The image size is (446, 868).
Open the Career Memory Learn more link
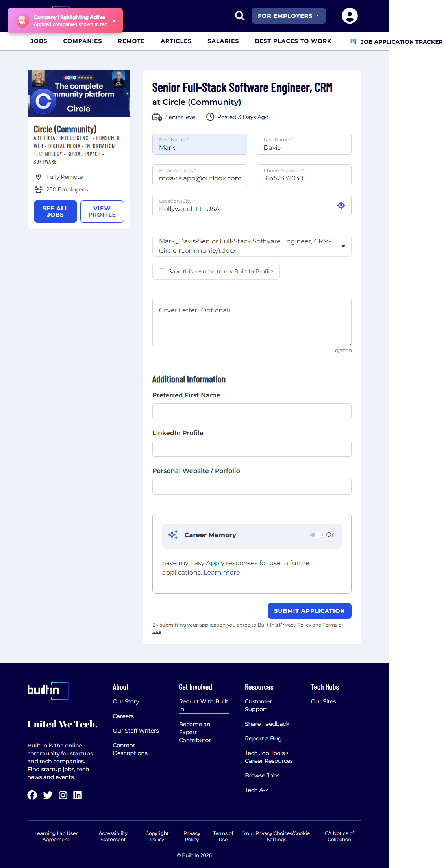point(222,573)
